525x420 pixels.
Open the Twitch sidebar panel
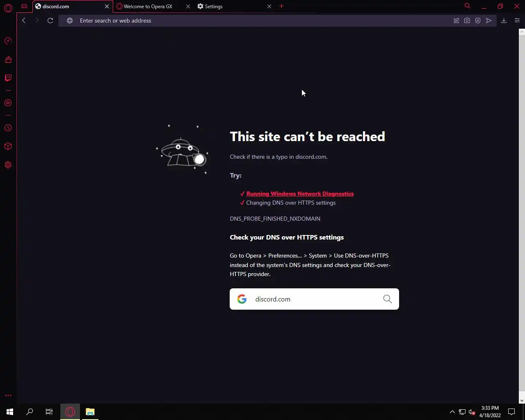(x=8, y=78)
